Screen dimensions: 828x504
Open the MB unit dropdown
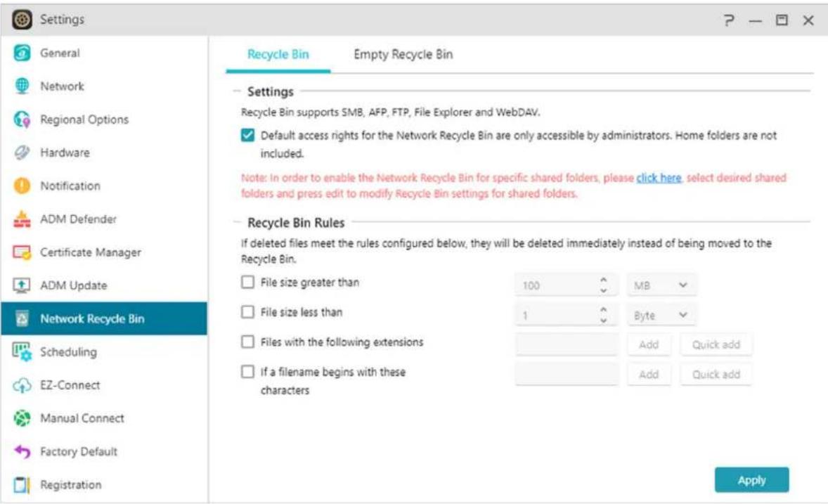click(x=661, y=285)
